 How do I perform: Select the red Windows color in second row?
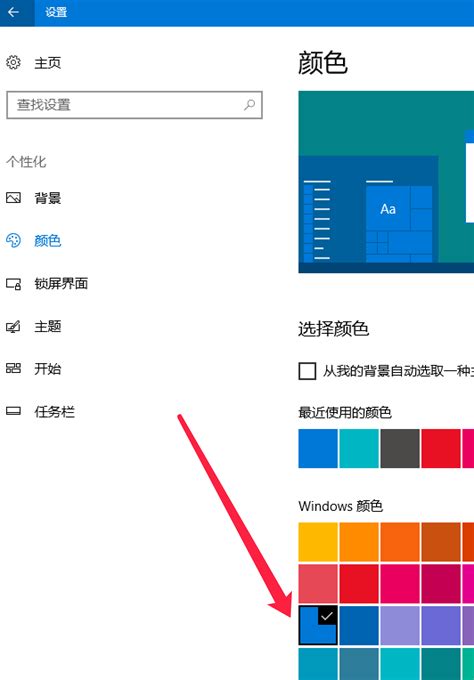coord(359,583)
